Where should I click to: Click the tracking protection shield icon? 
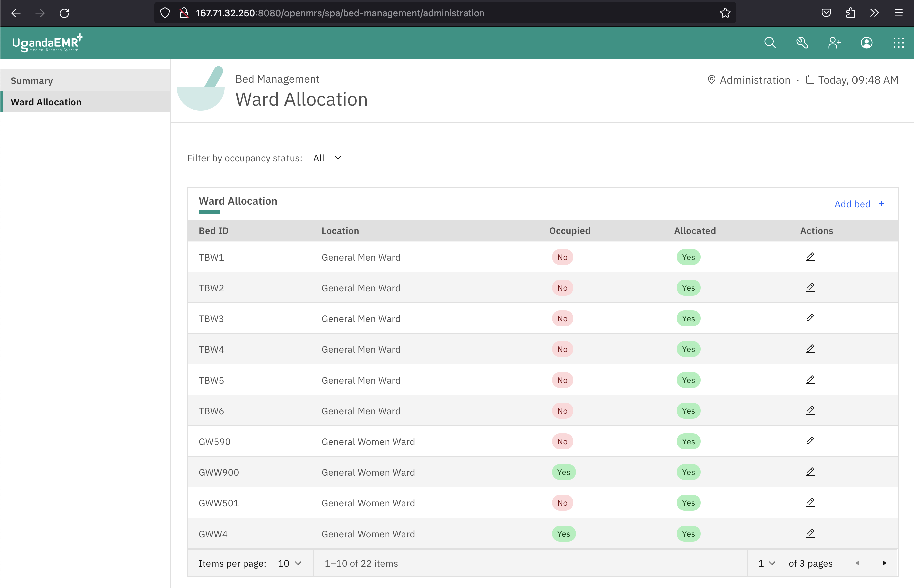coord(165,13)
